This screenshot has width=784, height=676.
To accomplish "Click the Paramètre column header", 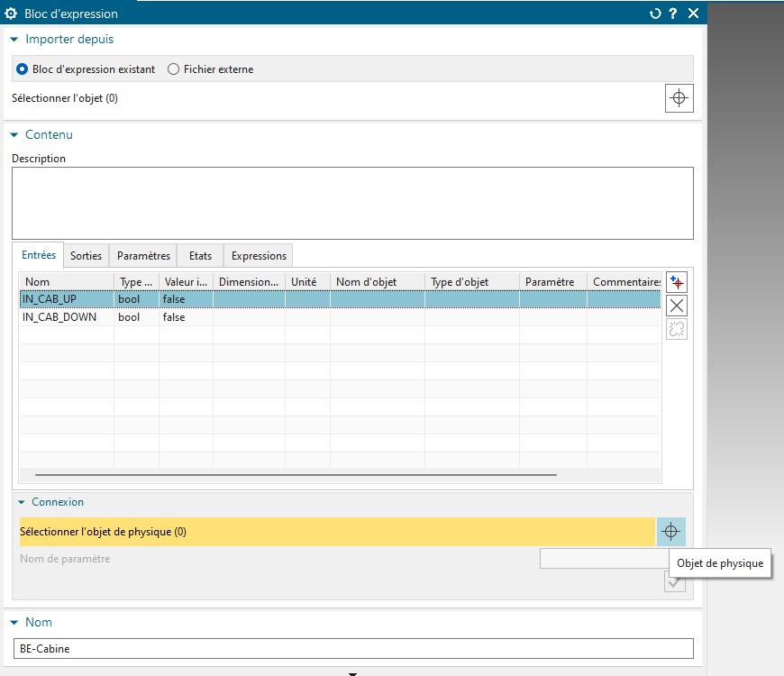I will coord(552,282).
